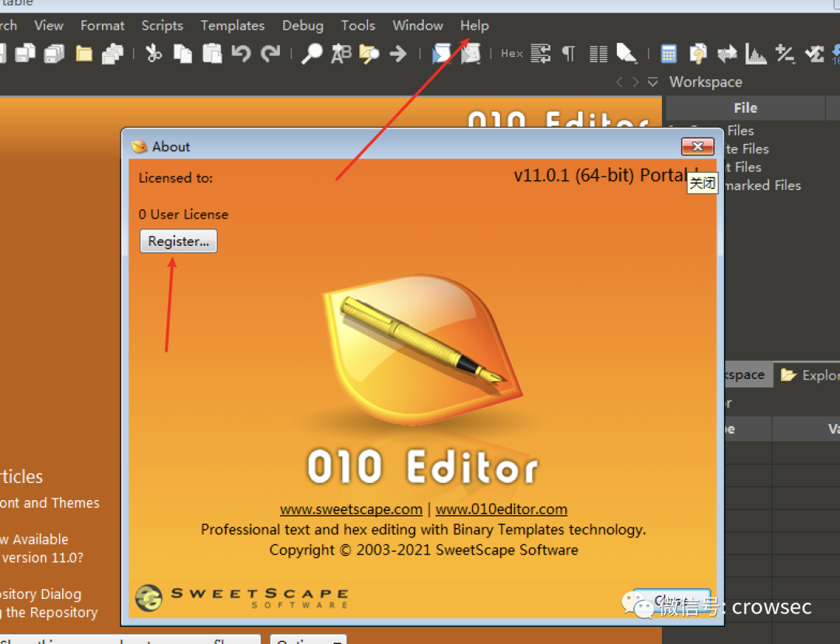840x644 pixels.
Task: Click the Paste clipboard icon
Action: (x=212, y=54)
